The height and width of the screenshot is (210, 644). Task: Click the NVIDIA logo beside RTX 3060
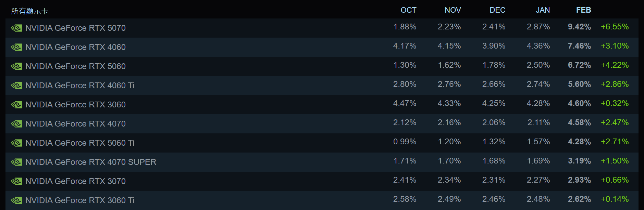16,105
